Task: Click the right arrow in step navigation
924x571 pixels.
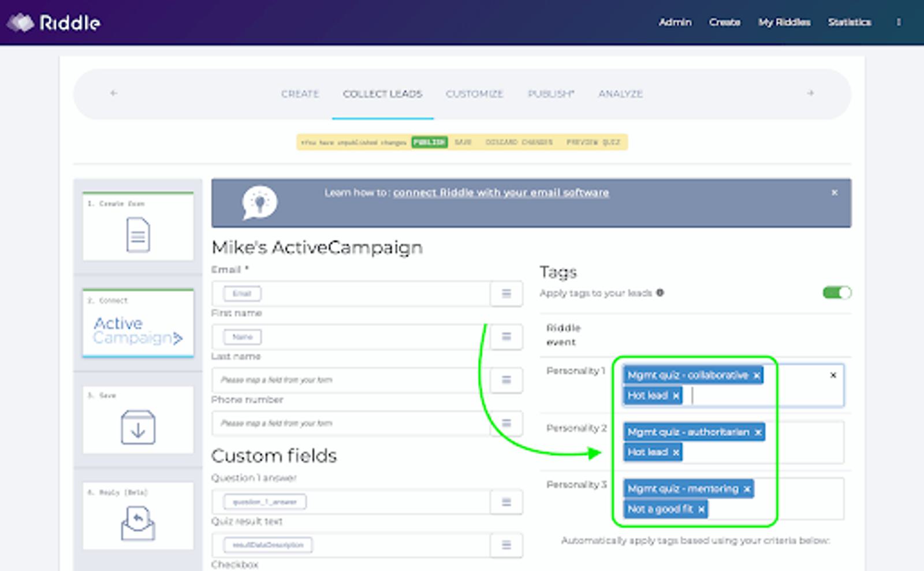Action: click(810, 93)
